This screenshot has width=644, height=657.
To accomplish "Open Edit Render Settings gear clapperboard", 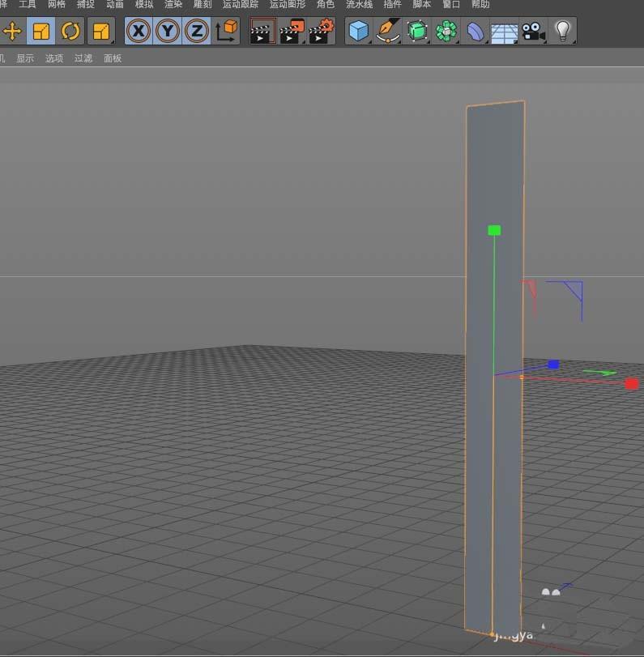I will 322,32.
